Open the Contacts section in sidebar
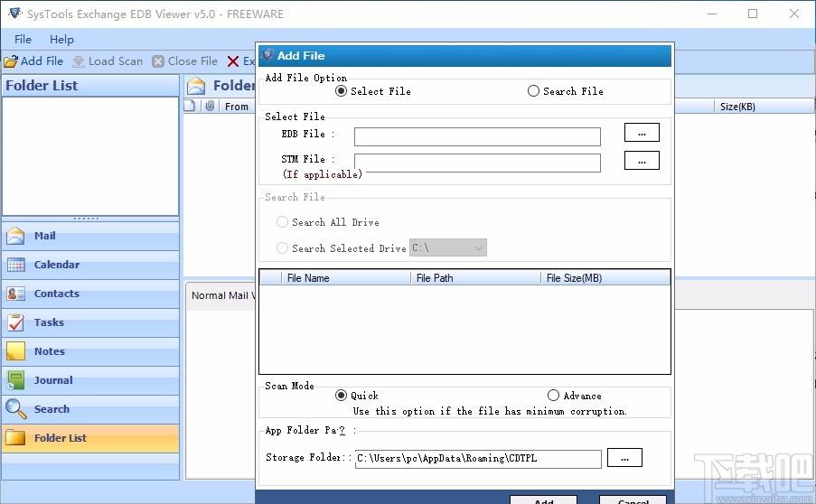 90,294
